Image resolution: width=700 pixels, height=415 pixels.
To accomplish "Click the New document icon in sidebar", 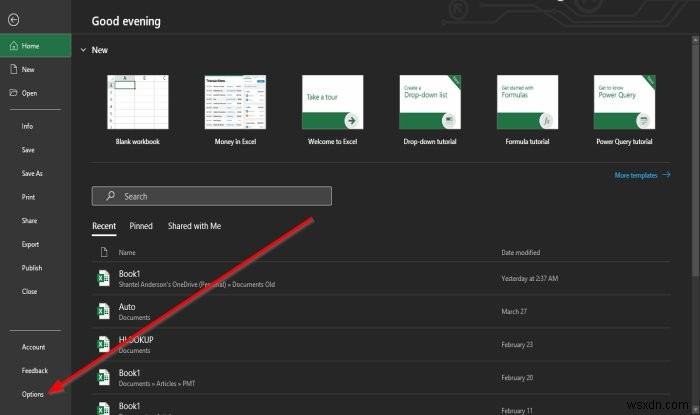I will (14, 69).
